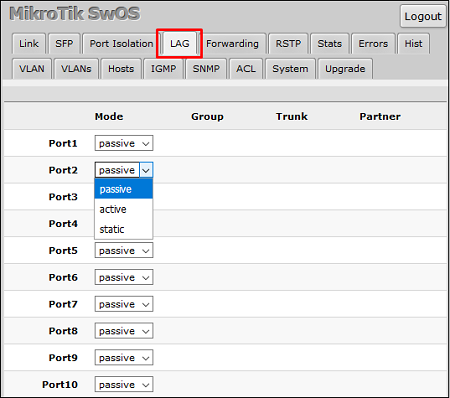Open the Port1 mode dropdown

(x=124, y=143)
